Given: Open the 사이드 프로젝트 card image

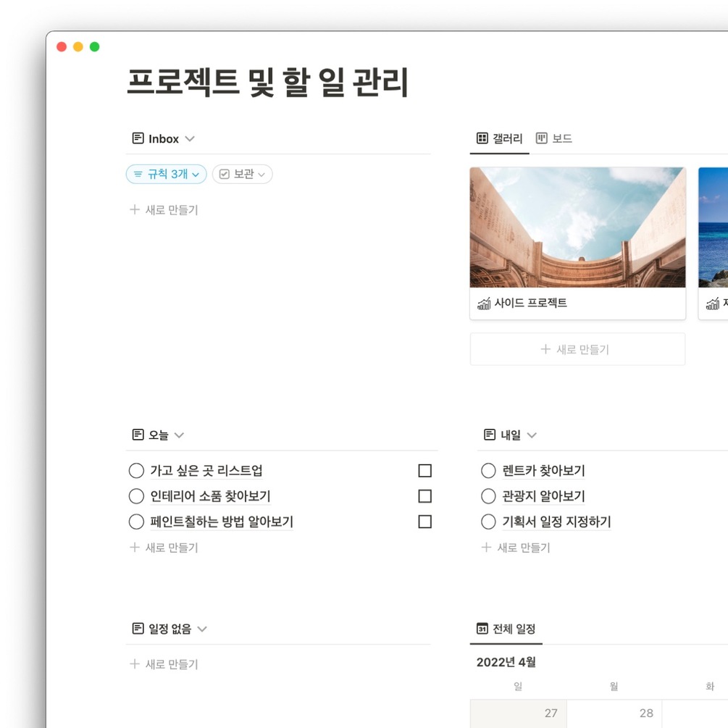Looking at the screenshot, I should coord(577,227).
